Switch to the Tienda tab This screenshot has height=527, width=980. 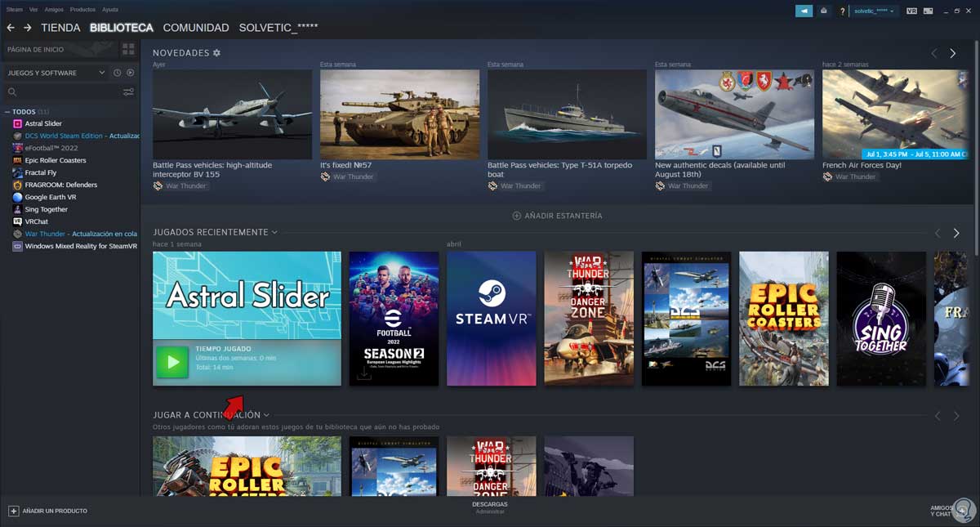[61, 28]
